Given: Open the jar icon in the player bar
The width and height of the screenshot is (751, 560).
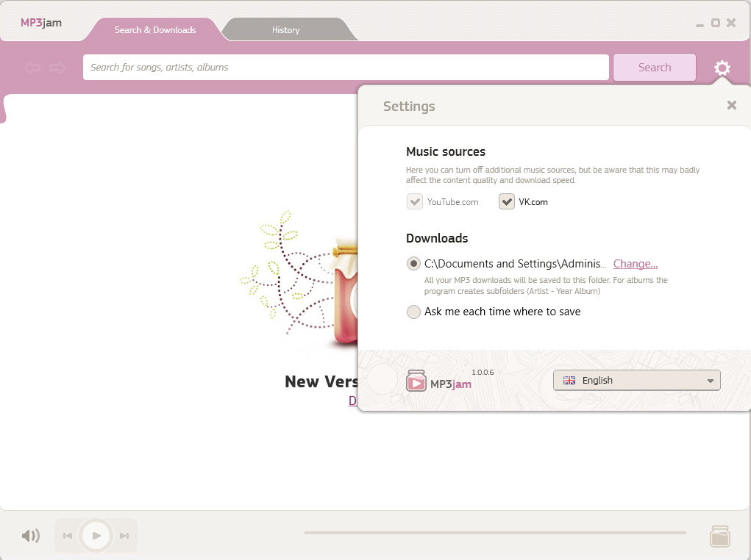Looking at the screenshot, I should pyautogui.click(x=719, y=536).
